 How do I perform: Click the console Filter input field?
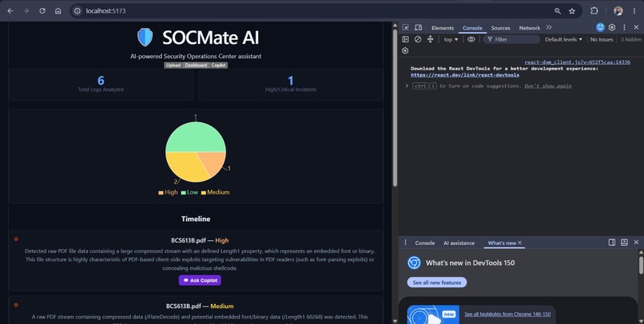click(511, 39)
